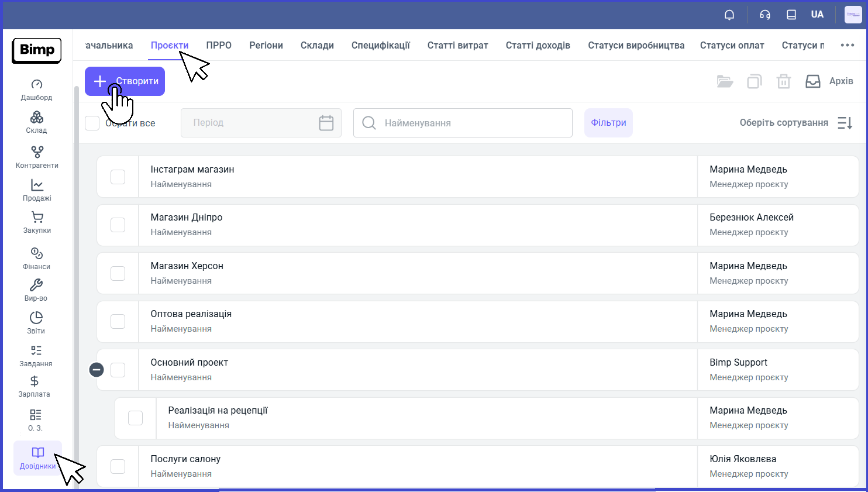Screen dimensions: 868x492
Task: Open Продажі section
Action: pos(37,191)
